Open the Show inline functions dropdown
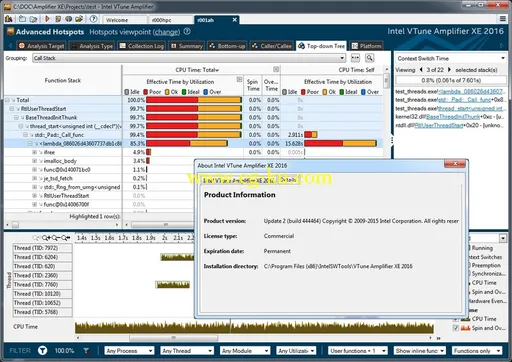The height and width of the screenshot is (362, 512). click(x=419, y=351)
